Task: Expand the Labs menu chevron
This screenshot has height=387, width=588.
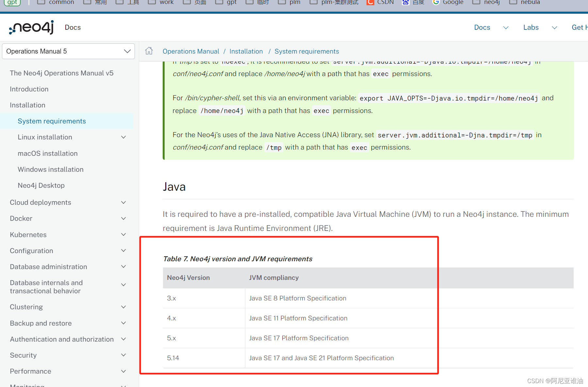Action: (x=554, y=28)
